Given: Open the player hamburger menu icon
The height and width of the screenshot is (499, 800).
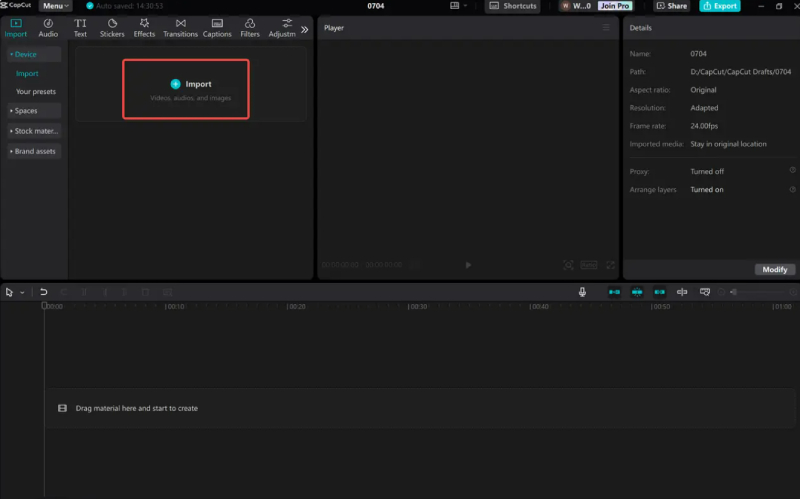Looking at the screenshot, I should point(605,28).
